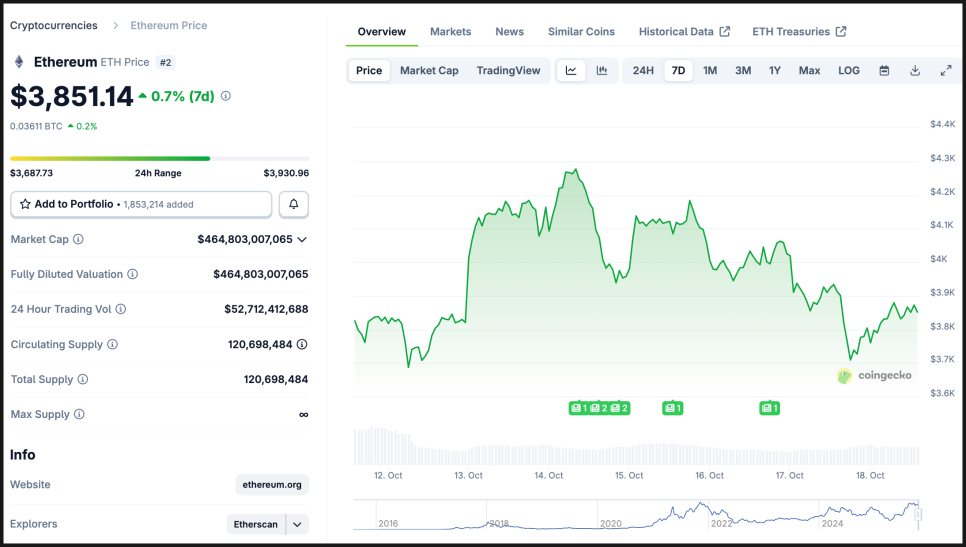
Task: Open the Markets tab
Action: [x=450, y=32]
